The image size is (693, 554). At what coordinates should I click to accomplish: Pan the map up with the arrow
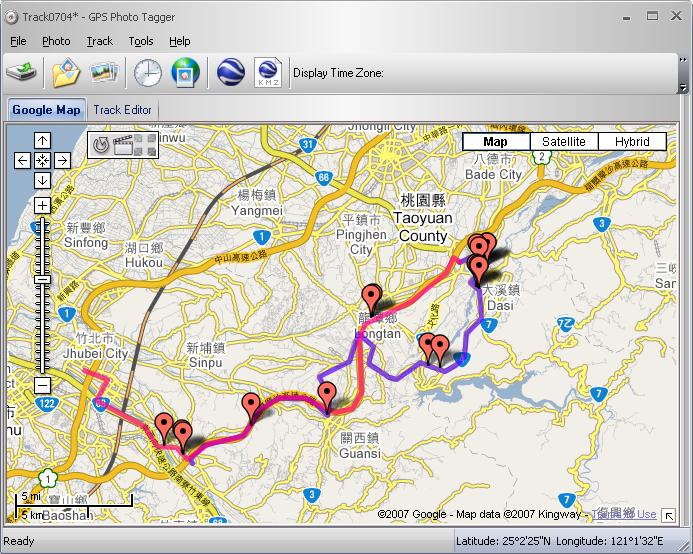point(42,141)
